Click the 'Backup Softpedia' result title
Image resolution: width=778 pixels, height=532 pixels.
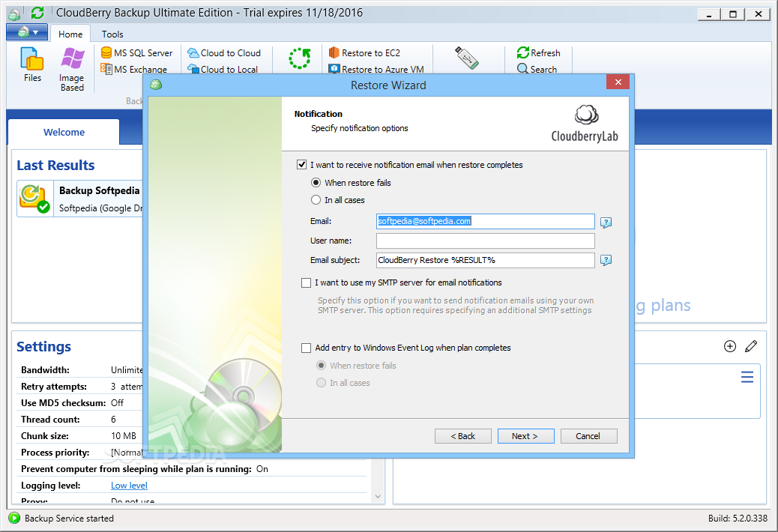coord(99,190)
